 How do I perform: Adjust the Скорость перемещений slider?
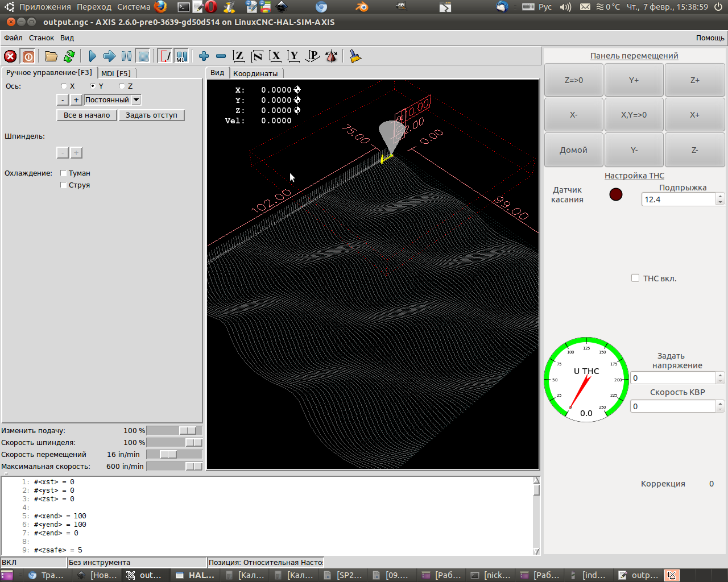(168, 455)
